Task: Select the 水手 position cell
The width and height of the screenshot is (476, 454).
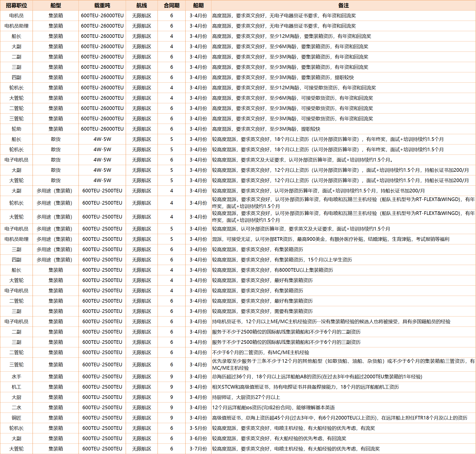Action: point(16,377)
